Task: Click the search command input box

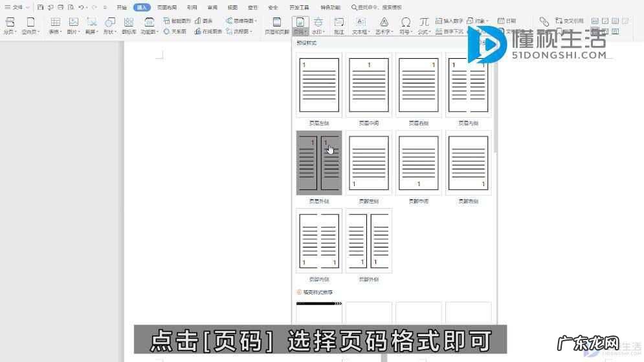Action: pos(377,7)
